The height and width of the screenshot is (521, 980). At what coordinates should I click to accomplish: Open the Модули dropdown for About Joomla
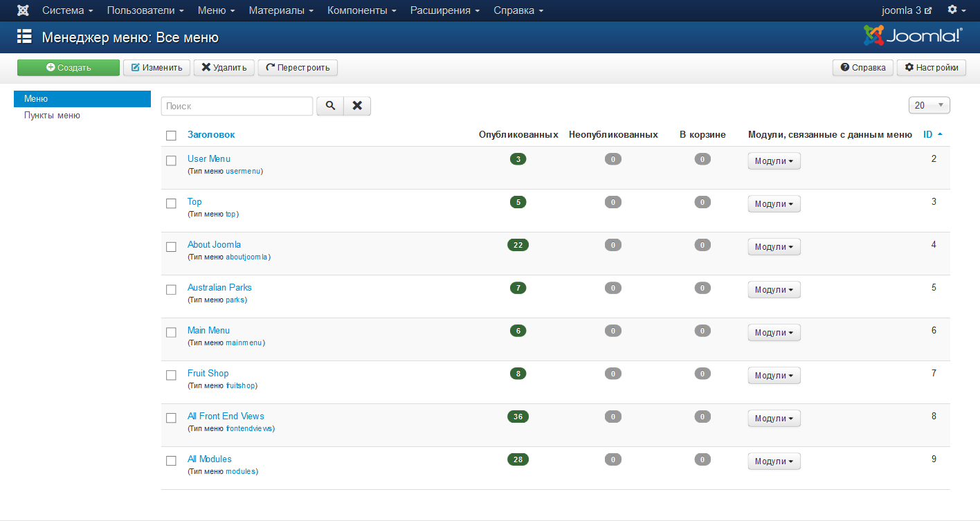pos(774,247)
